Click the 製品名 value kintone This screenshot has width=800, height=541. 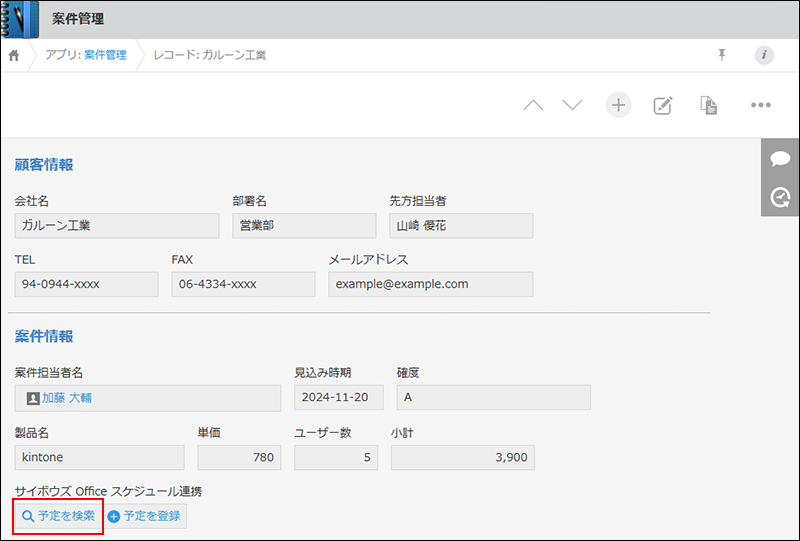[99, 457]
